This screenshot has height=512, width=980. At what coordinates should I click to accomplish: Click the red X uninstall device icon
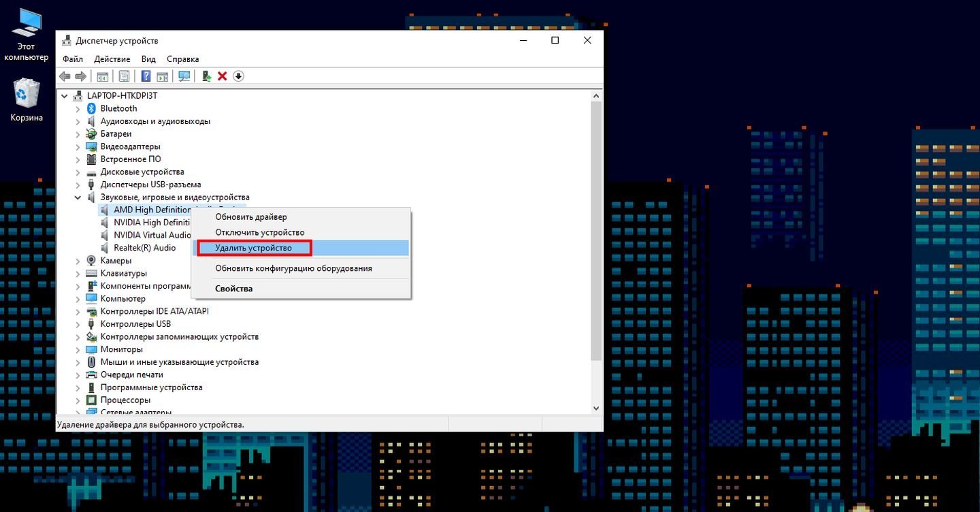[x=222, y=76]
